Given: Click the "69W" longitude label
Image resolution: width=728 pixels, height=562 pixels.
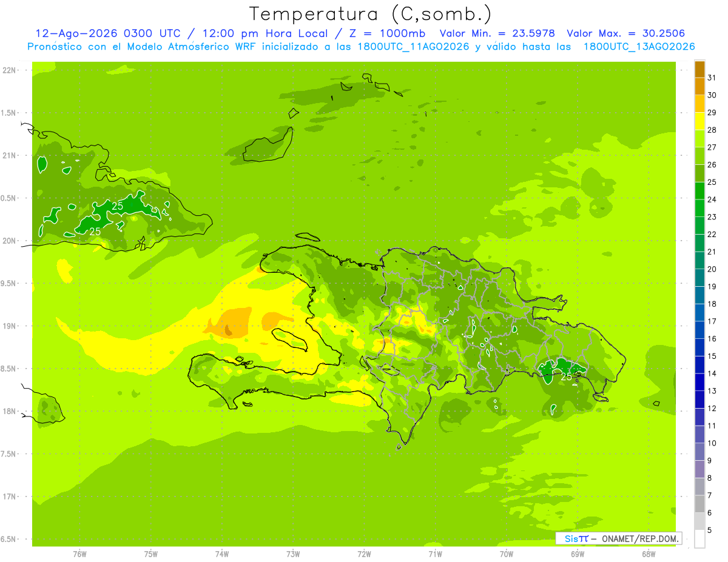Looking at the screenshot, I should [x=578, y=554].
